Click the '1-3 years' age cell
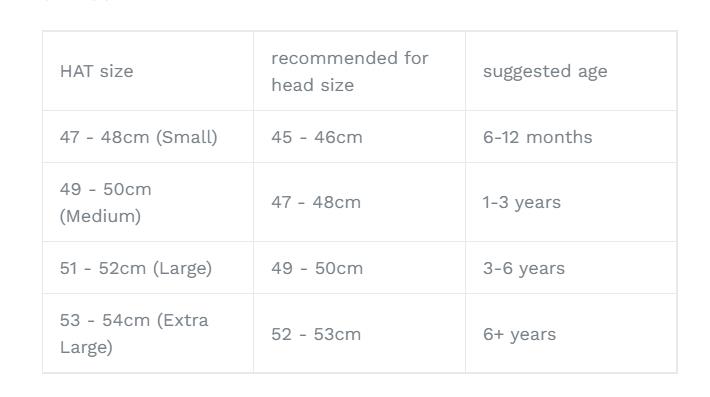710x397 pixels. pos(571,202)
